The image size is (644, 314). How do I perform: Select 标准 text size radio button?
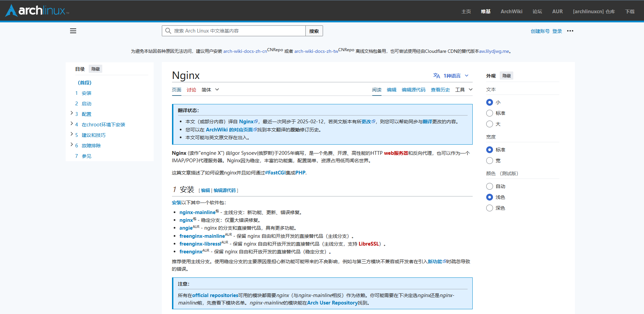click(490, 113)
